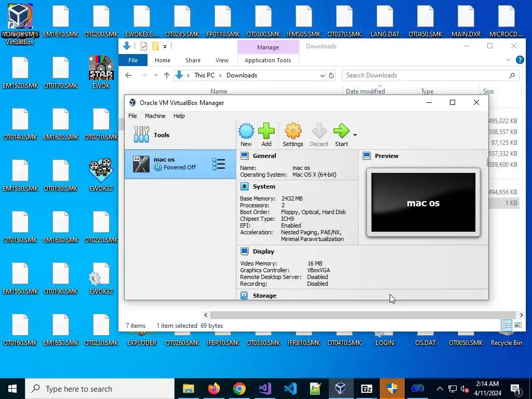
Task: Open Start button dropdown arrow
Action: click(355, 135)
